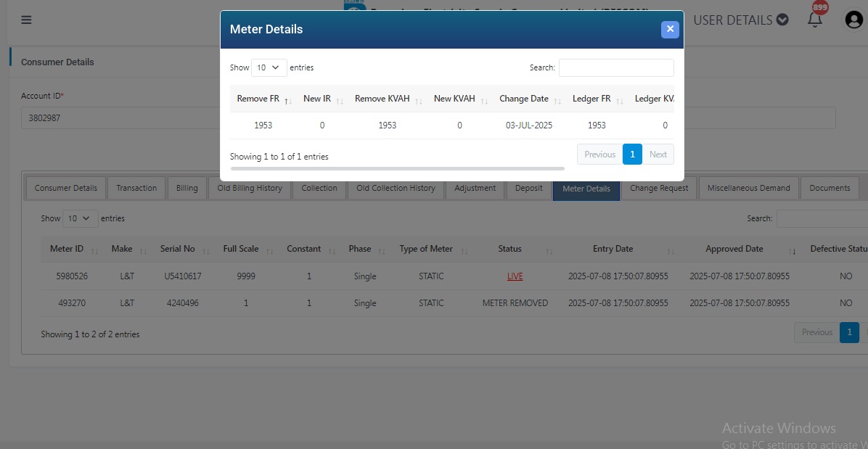This screenshot has width=868, height=449.
Task: Switch to the Deposit tab
Action: pyautogui.click(x=528, y=188)
